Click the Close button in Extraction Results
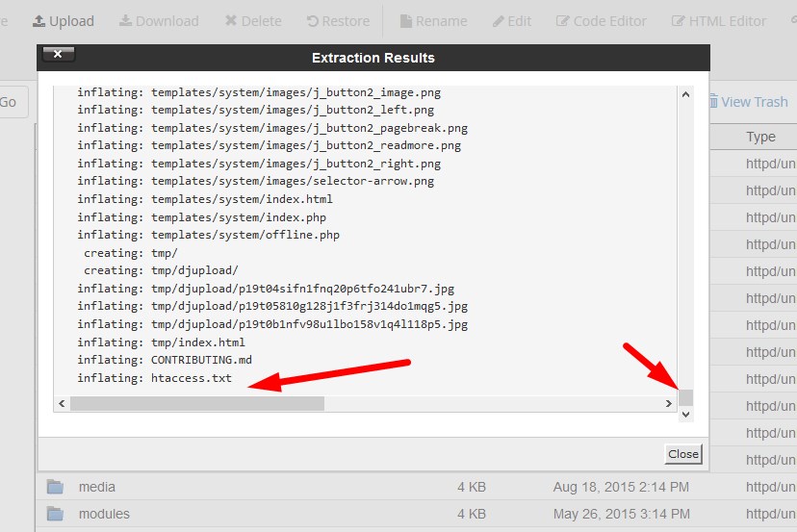 [x=683, y=454]
